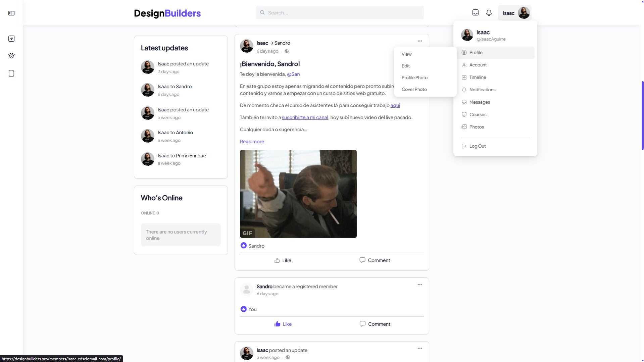
Task: Select Profile Photo from the submenu
Action: 414,77
